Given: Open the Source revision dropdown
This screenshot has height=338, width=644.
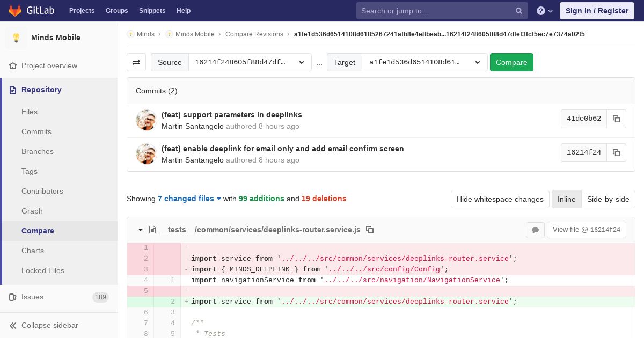Looking at the screenshot, I should point(250,62).
